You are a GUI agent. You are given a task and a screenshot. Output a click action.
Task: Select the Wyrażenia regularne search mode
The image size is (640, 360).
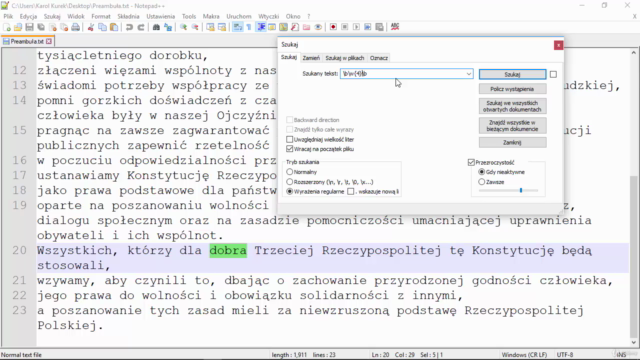289,191
